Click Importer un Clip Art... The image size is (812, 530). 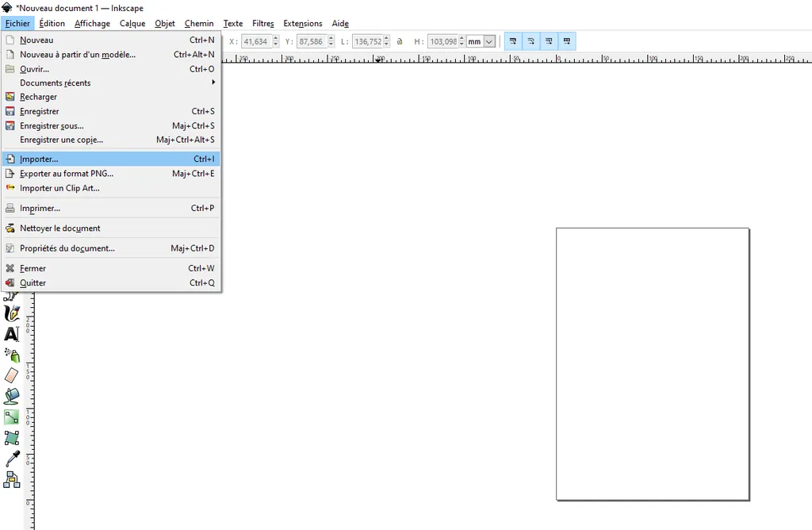point(112,188)
